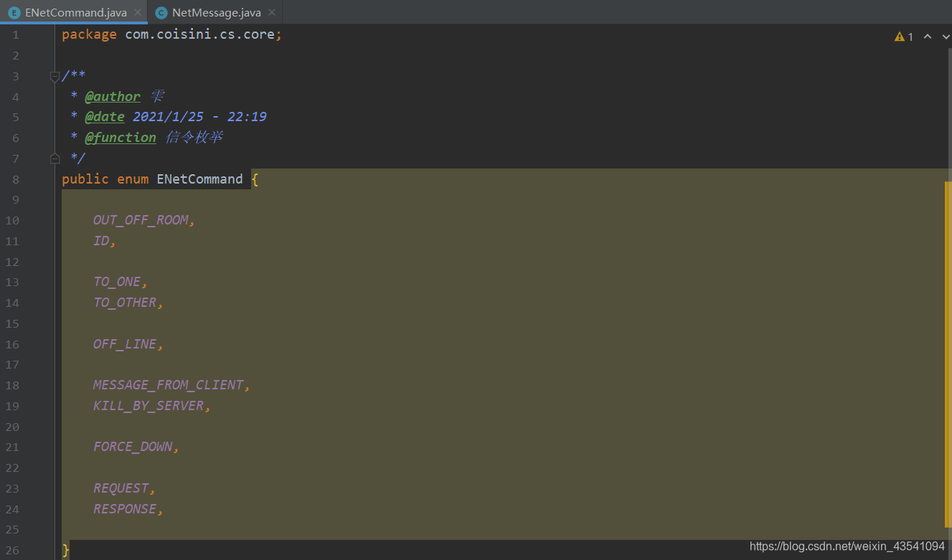952x560 pixels.
Task: Select the KILL_BY_SERVER constant
Action: point(149,406)
